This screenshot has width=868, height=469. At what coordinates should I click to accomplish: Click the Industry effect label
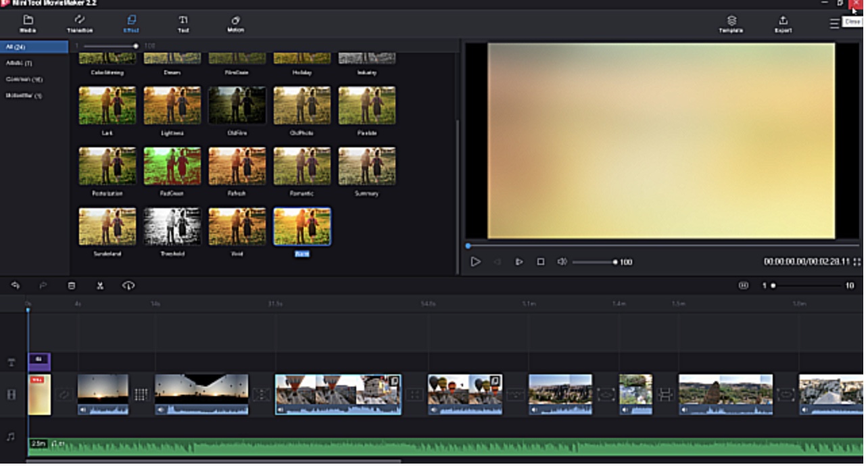(x=367, y=72)
